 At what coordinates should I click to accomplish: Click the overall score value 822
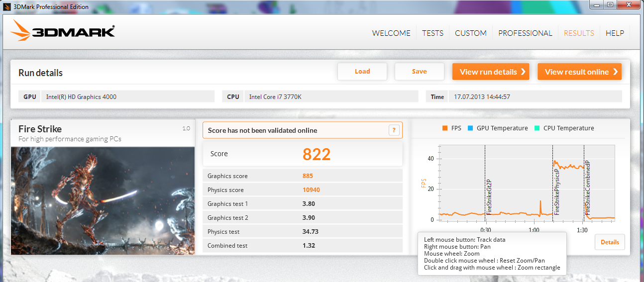click(x=317, y=154)
